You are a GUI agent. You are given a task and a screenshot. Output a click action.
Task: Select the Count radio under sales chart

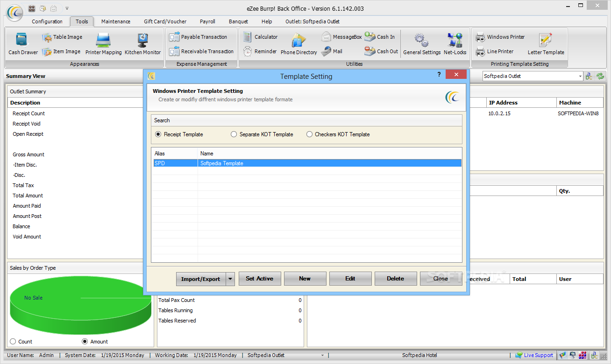[x=13, y=342]
